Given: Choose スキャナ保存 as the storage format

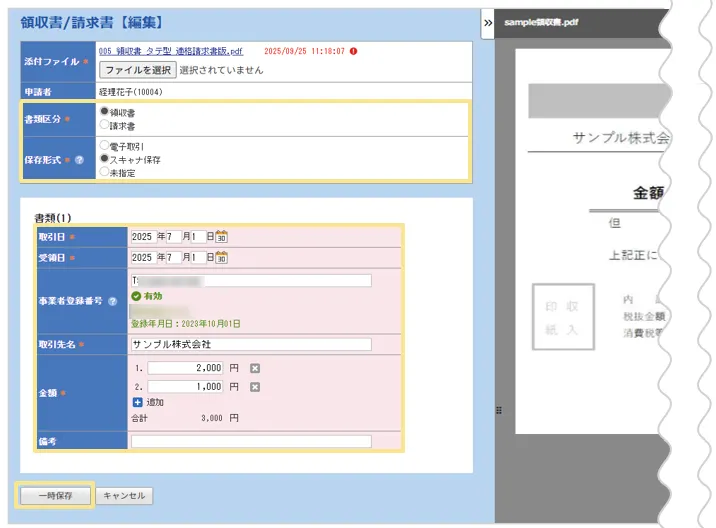Looking at the screenshot, I should (105, 159).
